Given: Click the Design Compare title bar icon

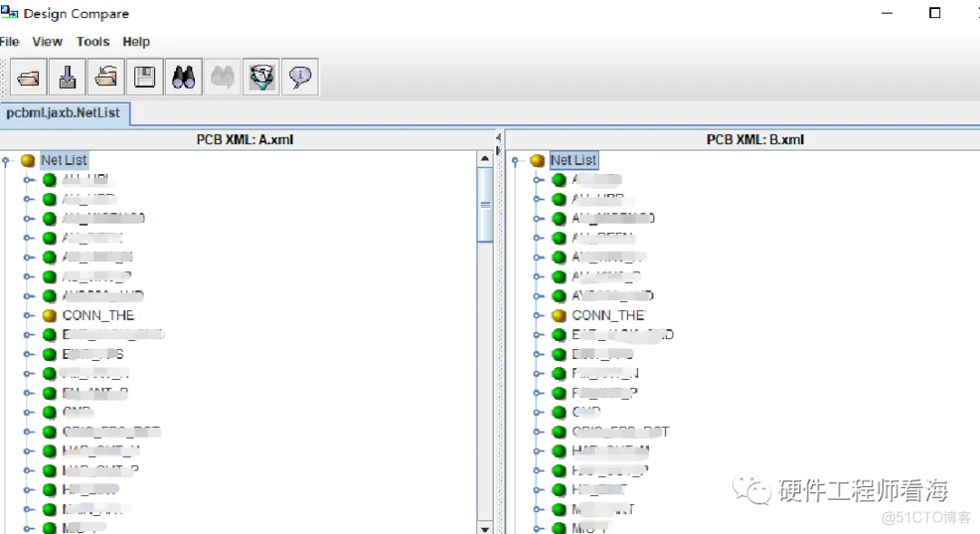Looking at the screenshot, I should point(9,12).
